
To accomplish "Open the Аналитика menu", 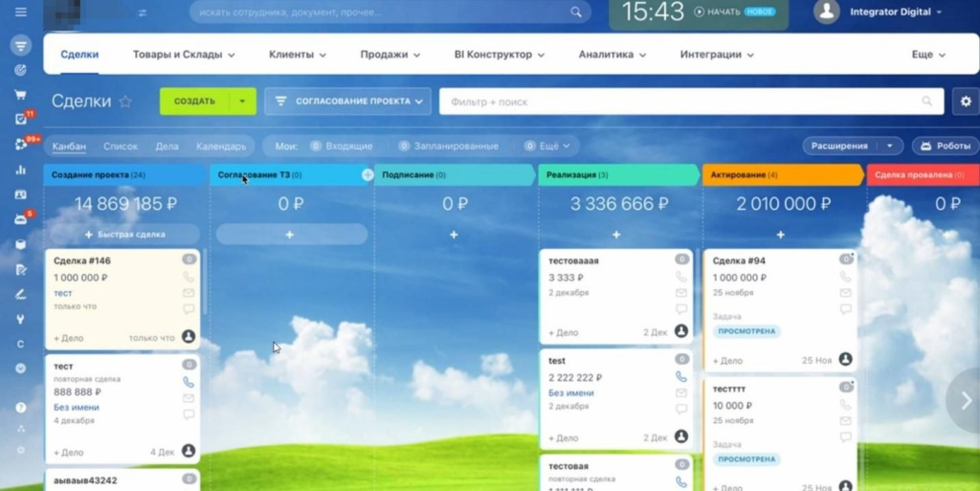I will pyautogui.click(x=612, y=55).
